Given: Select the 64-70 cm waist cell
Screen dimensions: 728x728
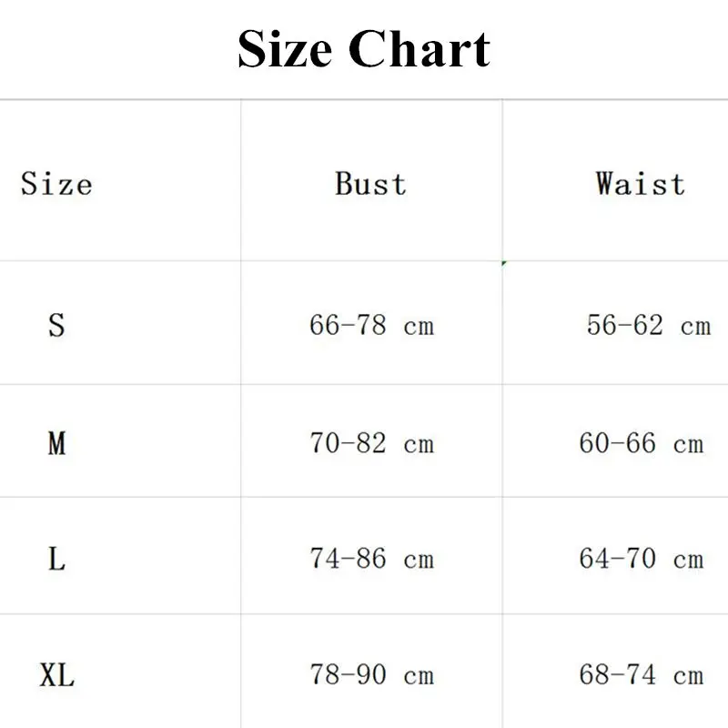Looking at the screenshot, I should pos(615,555).
